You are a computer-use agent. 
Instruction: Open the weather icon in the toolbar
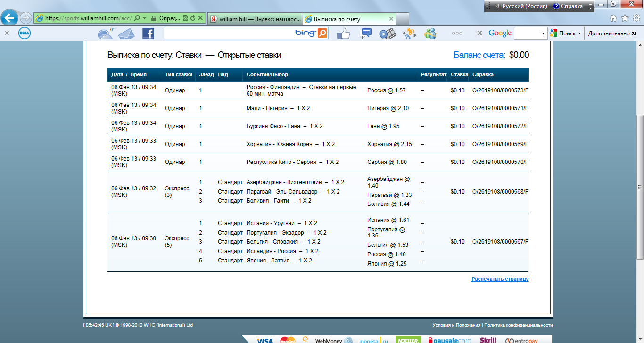106,33
